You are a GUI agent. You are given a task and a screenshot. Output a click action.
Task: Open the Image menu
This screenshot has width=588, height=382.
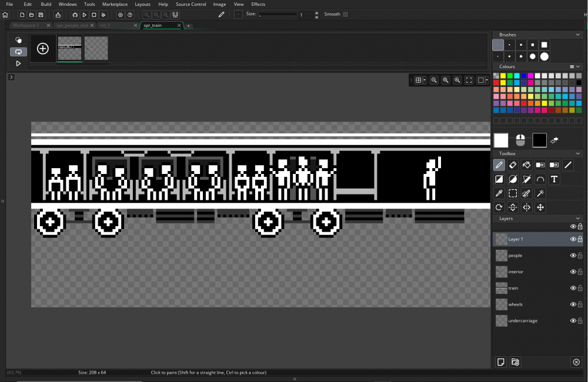(219, 4)
